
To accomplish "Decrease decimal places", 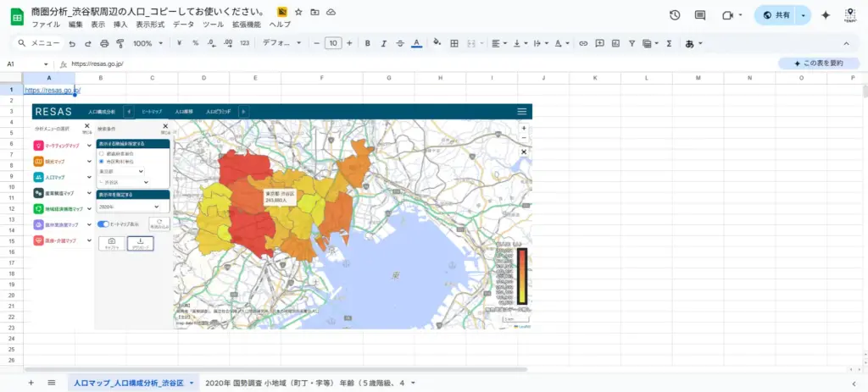I will coord(211,43).
